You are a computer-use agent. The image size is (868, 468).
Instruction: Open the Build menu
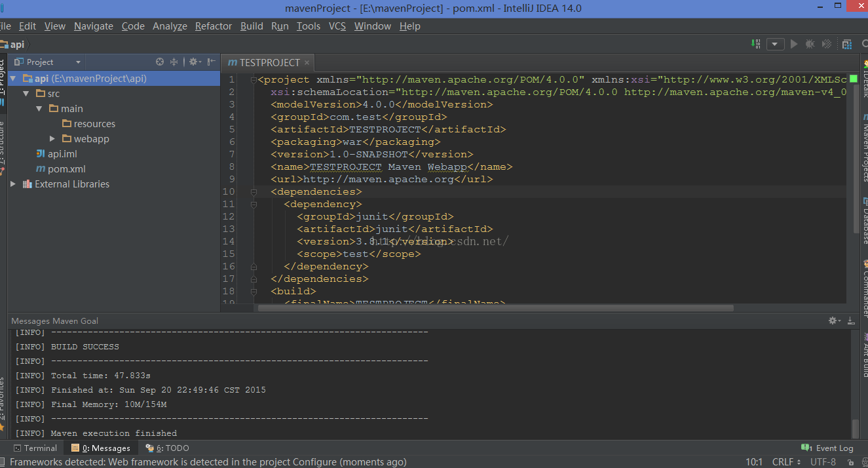pyautogui.click(x=252, y=26)
